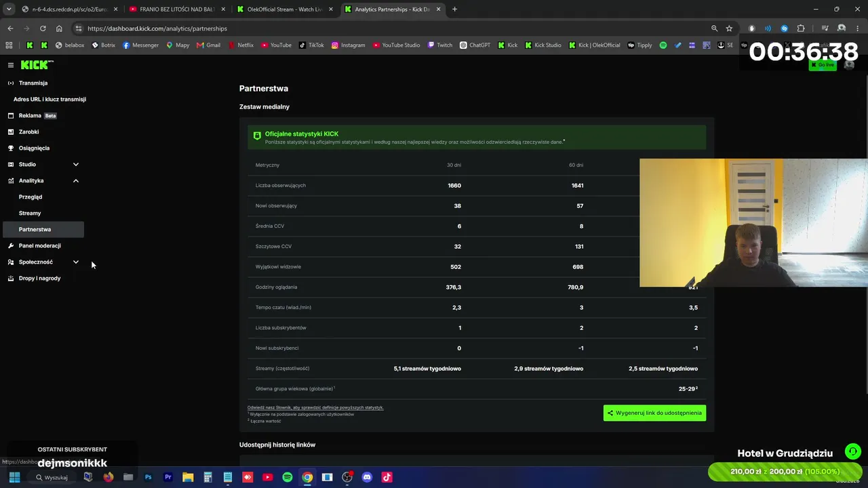Switch to the FRANIO BEZ LITOŚCI YouTube tab

tap(177, 9)
